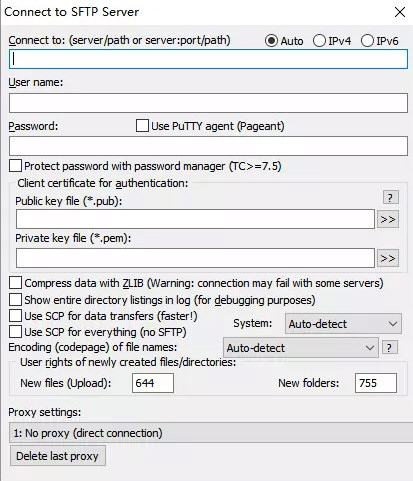Browse for the private key file
This screenshot has height=481, width=413.
click(x=388, y=258)
